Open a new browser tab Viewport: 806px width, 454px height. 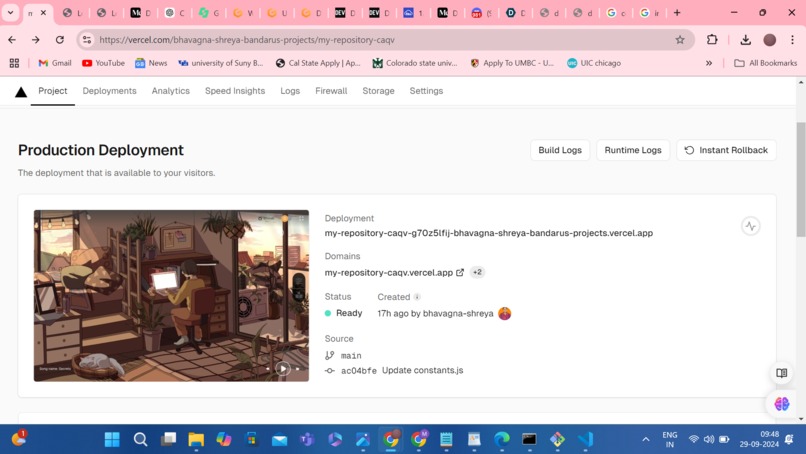tap(677, 12)
